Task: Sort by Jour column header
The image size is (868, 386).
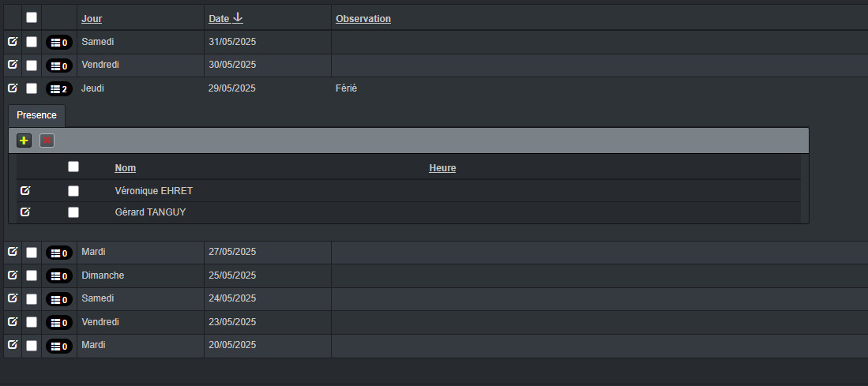Action: click(92, 19)
